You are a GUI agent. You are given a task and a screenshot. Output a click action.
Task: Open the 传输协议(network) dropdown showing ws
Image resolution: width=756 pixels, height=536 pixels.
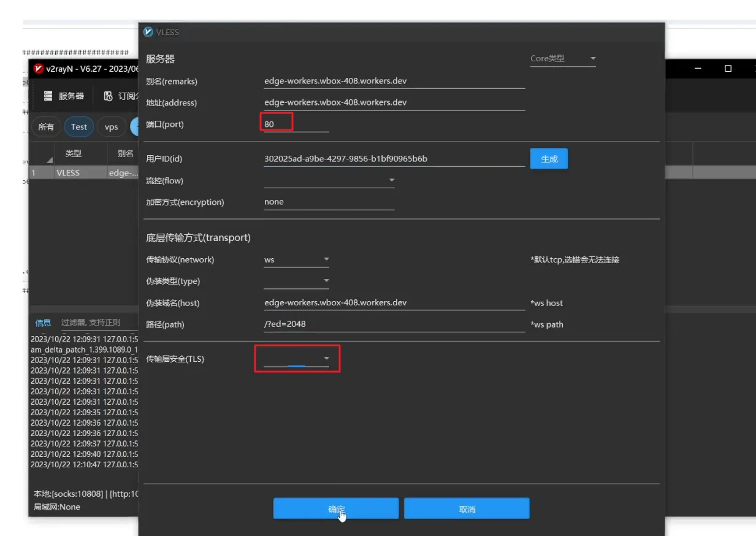tap(297, 259)
